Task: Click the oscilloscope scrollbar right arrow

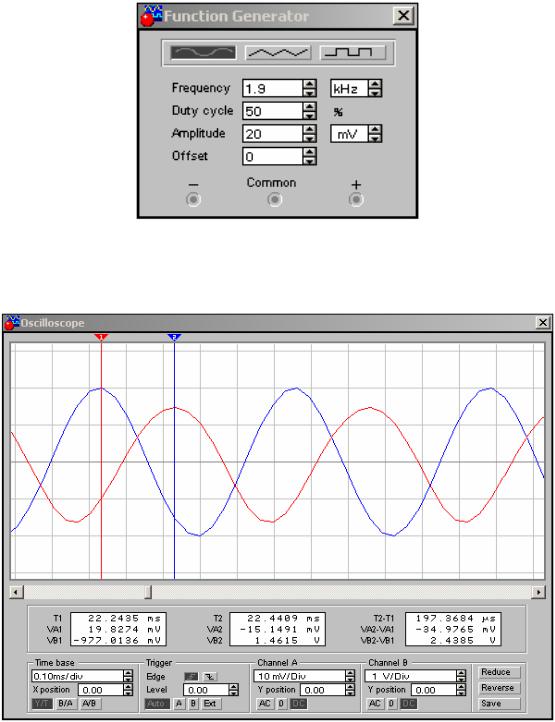Action: pos(538,592)
